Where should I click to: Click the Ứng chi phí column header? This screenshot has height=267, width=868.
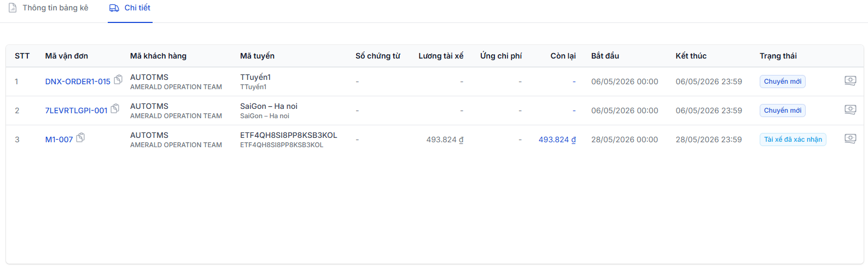tap(501, 56)
